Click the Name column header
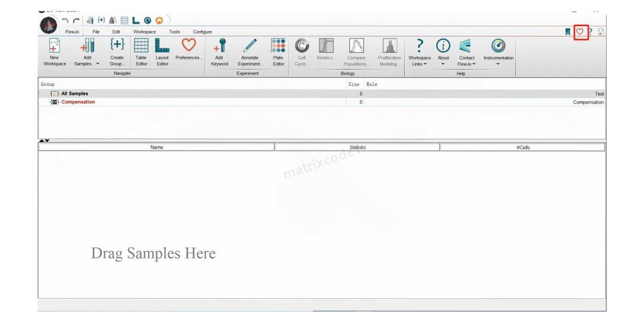The image size is (644, 323). tap(157, 148)
